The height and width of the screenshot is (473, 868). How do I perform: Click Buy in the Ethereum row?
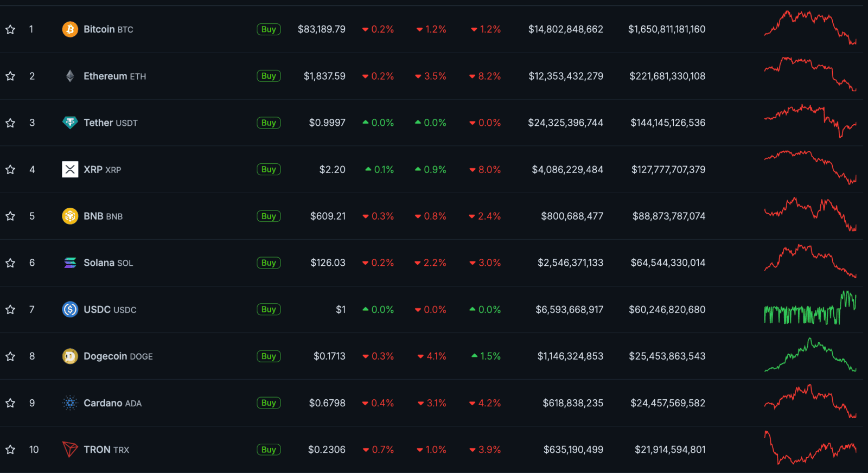point(269,76)
